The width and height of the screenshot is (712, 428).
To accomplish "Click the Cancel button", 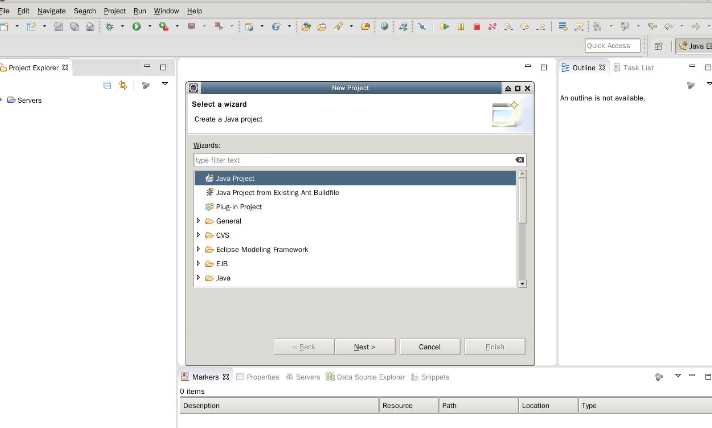I will [430, 347].
